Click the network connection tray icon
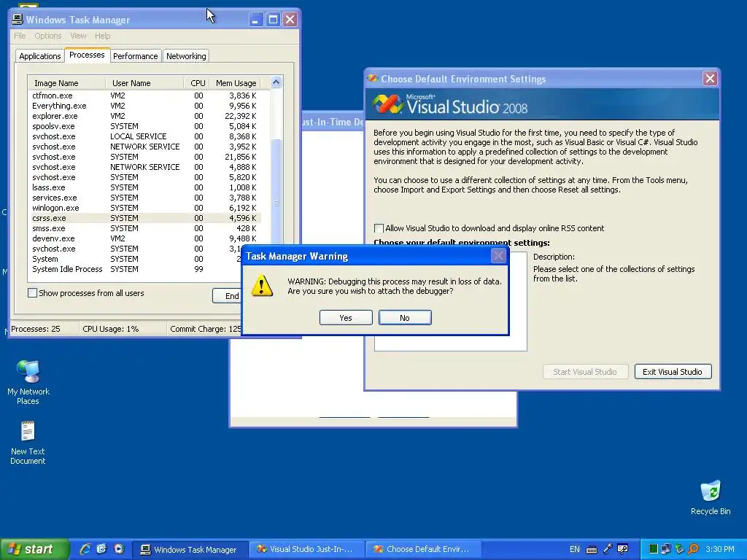747x560 pixels. click(665, 549)
